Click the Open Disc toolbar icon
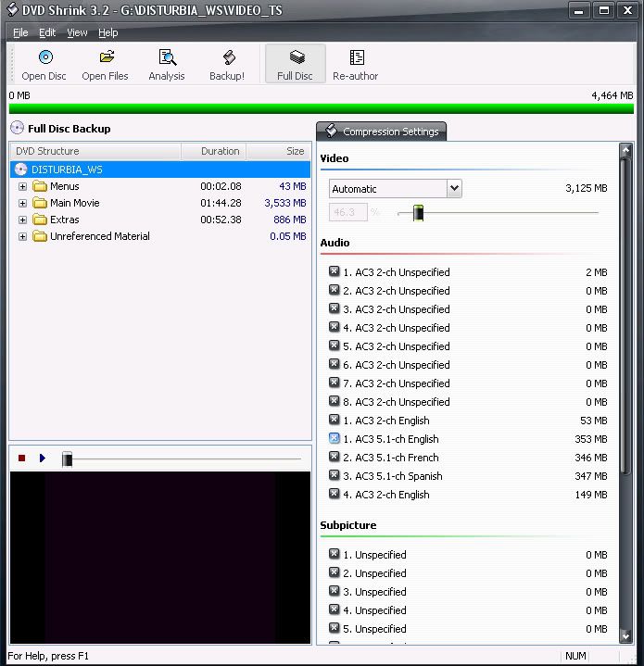644x666 pixels. (x=45, y=57)
